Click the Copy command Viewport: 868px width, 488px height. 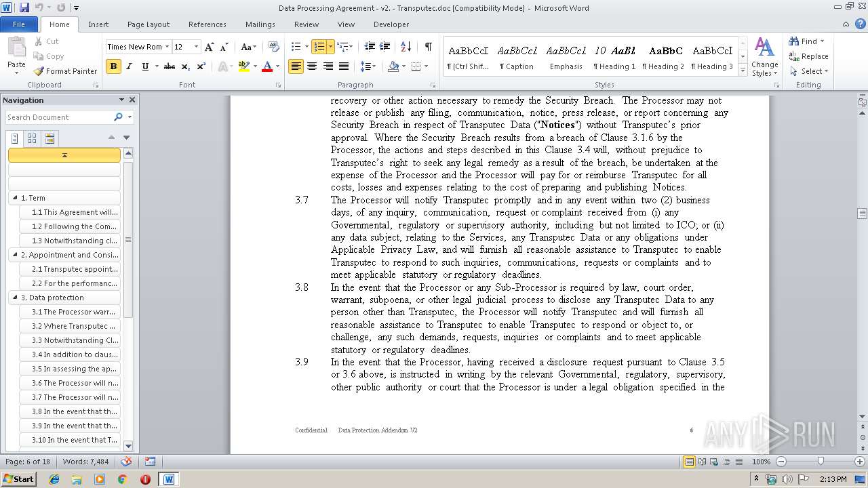[49, 56]
